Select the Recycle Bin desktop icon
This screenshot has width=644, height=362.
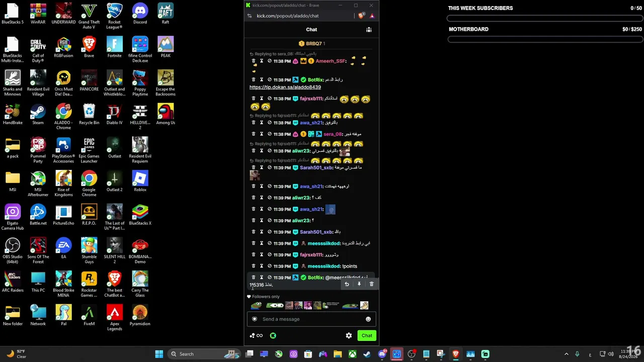(89, 114)
